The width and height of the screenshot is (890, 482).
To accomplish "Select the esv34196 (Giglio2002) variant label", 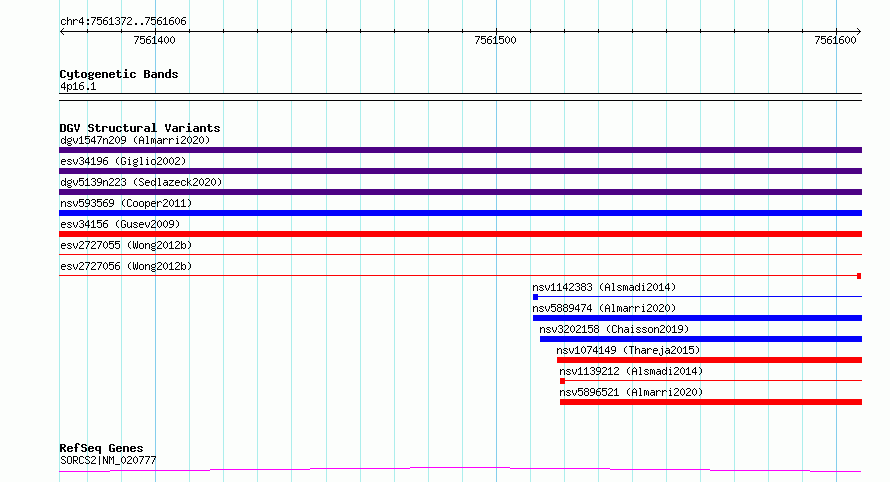I will (x=123, y=161).
